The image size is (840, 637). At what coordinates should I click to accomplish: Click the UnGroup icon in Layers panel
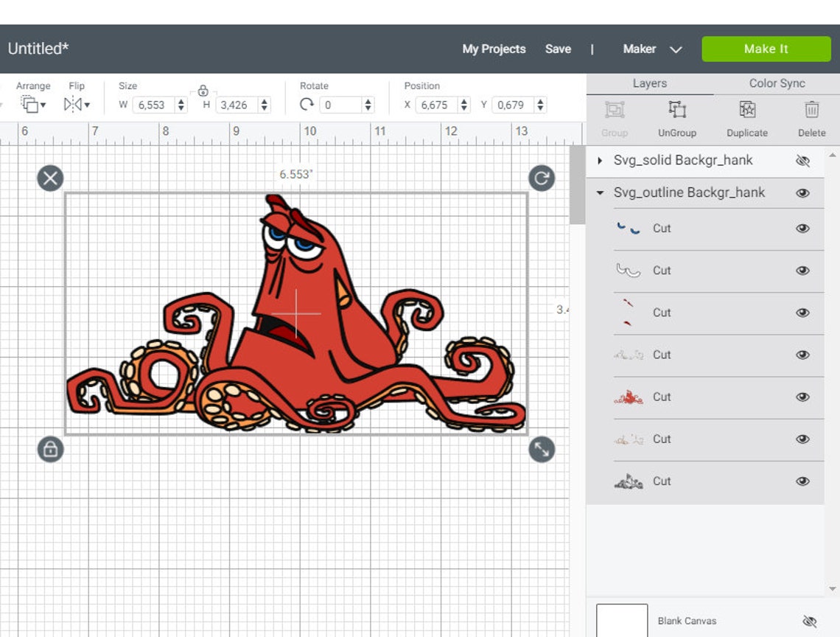tap(677, 109)
